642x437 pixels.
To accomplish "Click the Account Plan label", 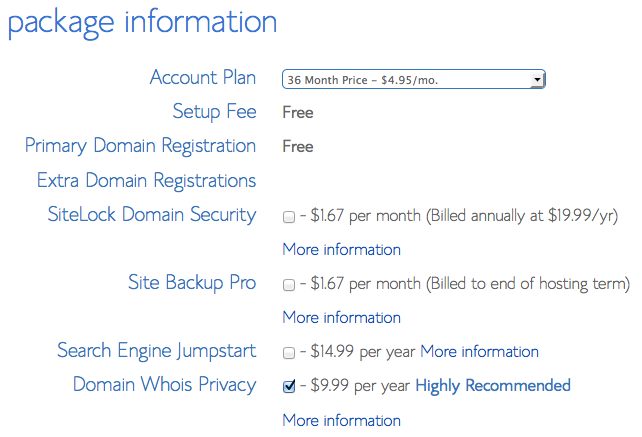I will click(x=202, y=78).
